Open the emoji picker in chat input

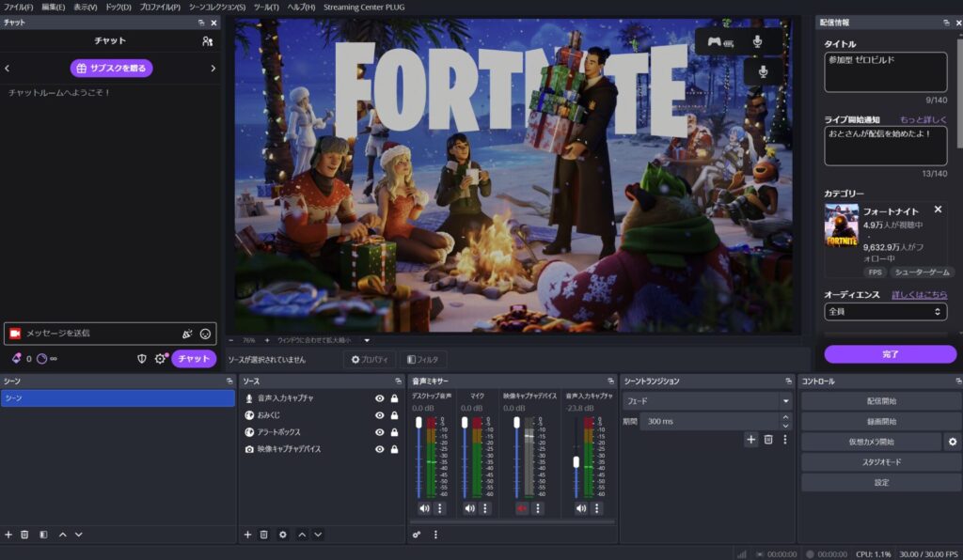coord(205,334)
